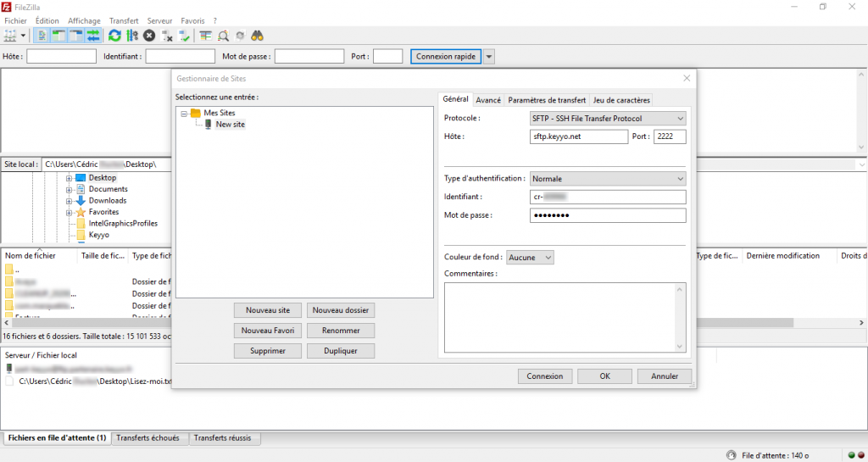Viewport: 868px width, 462px height.
Task: Click the quick connect Port field
Action: coord(387,57)
